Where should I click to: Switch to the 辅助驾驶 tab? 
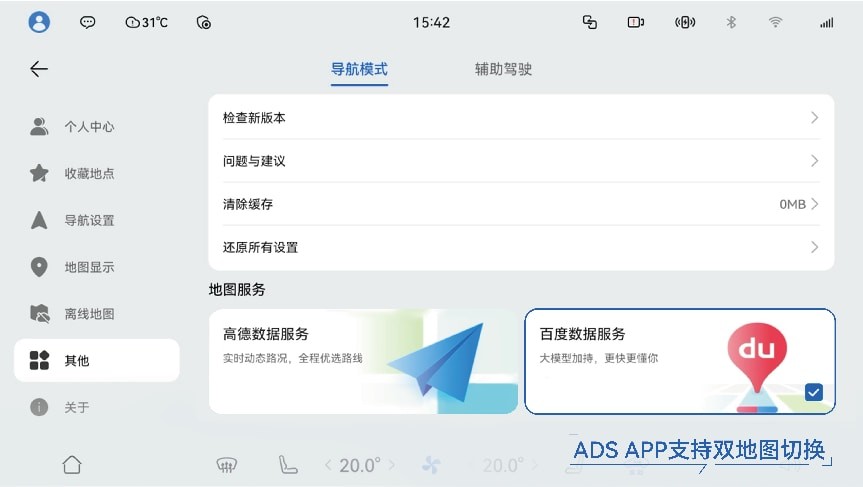503,69
